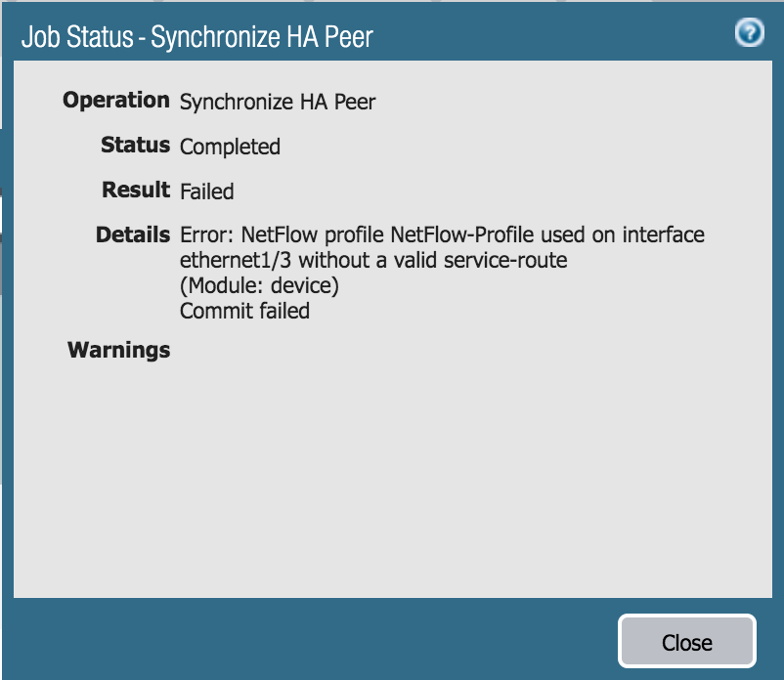The image size is (784, 680).
Task: Click the "Commit failed" message
Action: tap(244, 312)
